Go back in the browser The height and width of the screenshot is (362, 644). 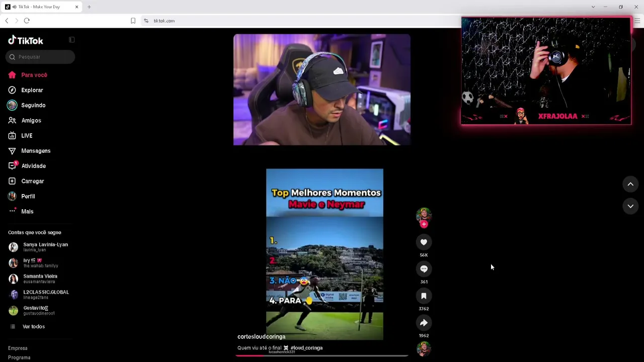[7, 21]
